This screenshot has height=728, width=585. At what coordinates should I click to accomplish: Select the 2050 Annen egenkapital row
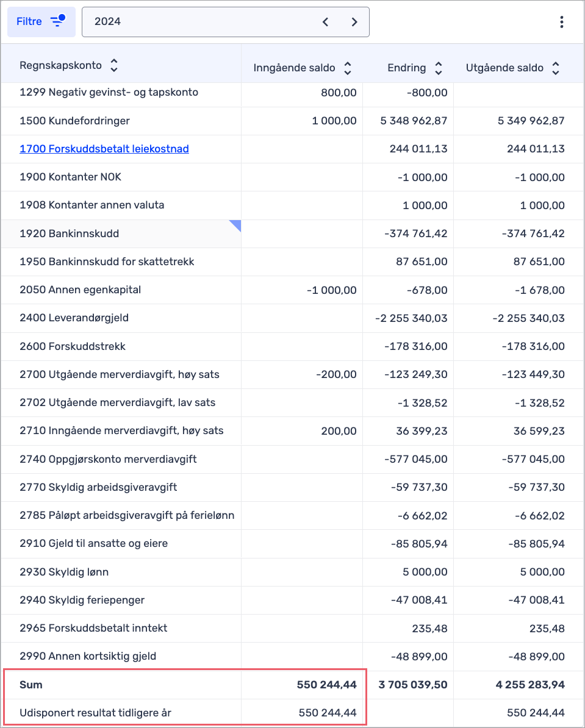click(80, 290)
